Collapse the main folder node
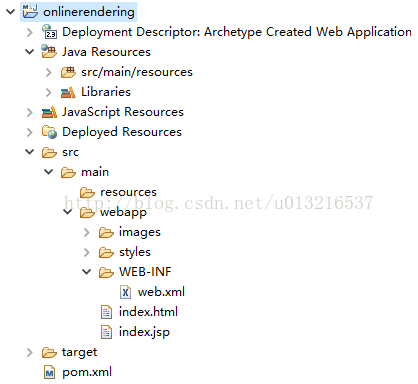Screen dimensions: 418x384 49,172
